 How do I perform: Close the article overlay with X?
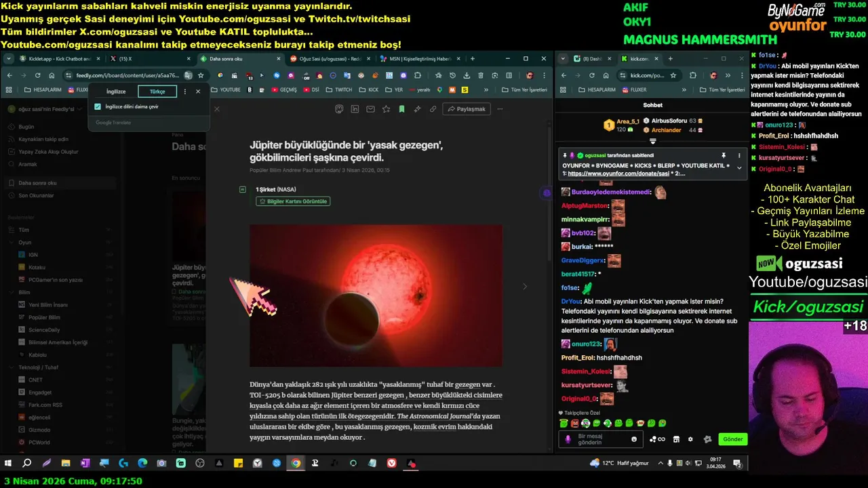coord(217,109)
